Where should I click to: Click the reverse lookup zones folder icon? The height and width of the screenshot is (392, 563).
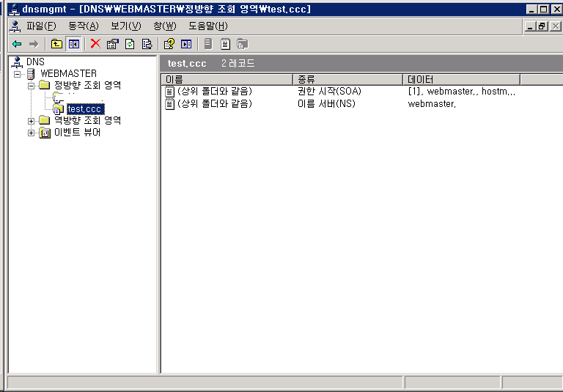[44, 120]
